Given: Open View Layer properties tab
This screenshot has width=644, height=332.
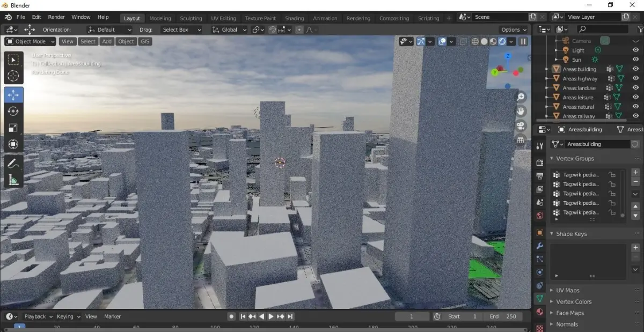Looking at the screenshot, I should pos(540,189).
